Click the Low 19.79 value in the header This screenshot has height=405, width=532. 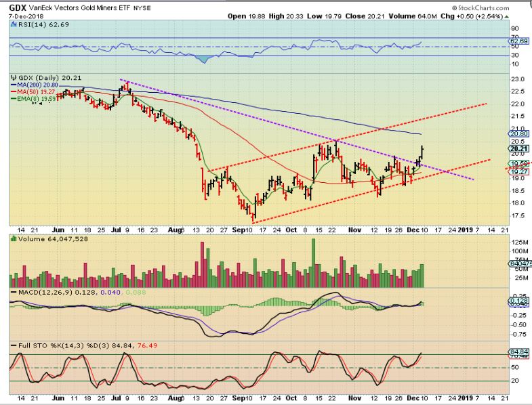point(324,16)
